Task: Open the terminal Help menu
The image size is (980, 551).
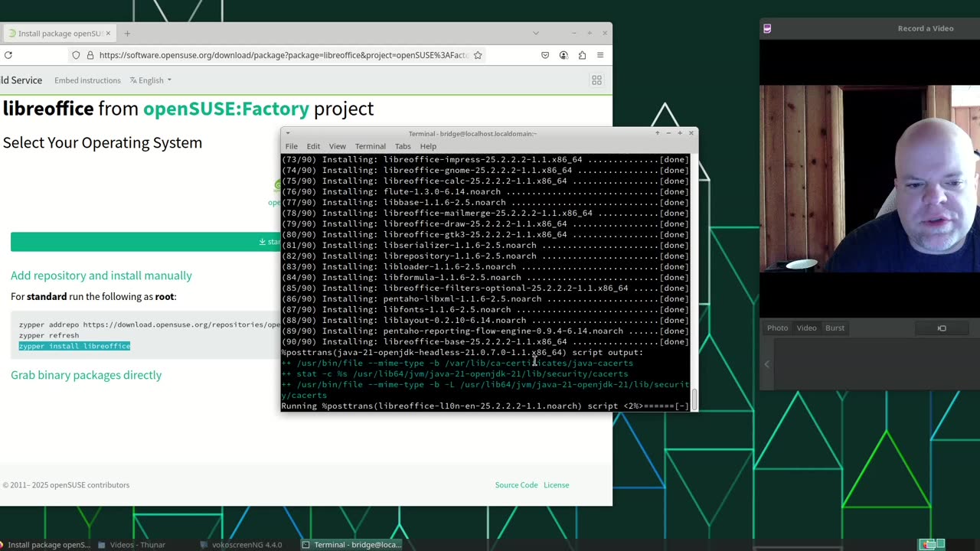Action: tap(428, 146)
